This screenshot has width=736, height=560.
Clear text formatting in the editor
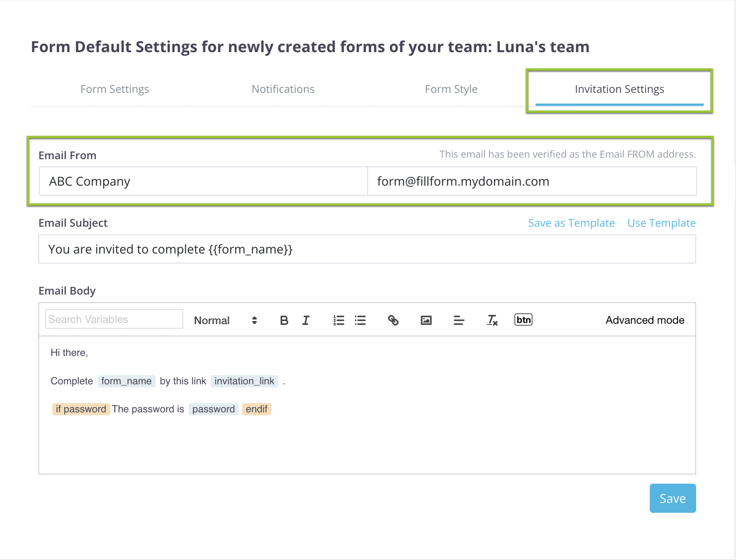click(492, 320)
